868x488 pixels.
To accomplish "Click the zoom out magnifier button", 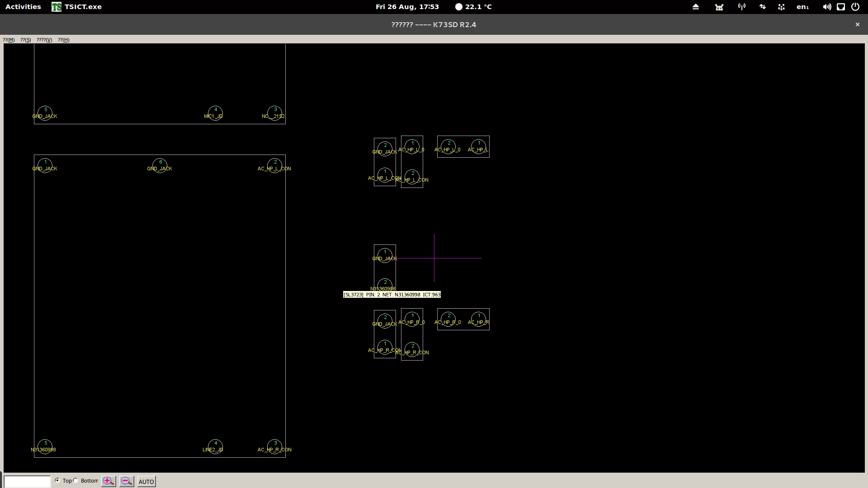I will [127, 481].
